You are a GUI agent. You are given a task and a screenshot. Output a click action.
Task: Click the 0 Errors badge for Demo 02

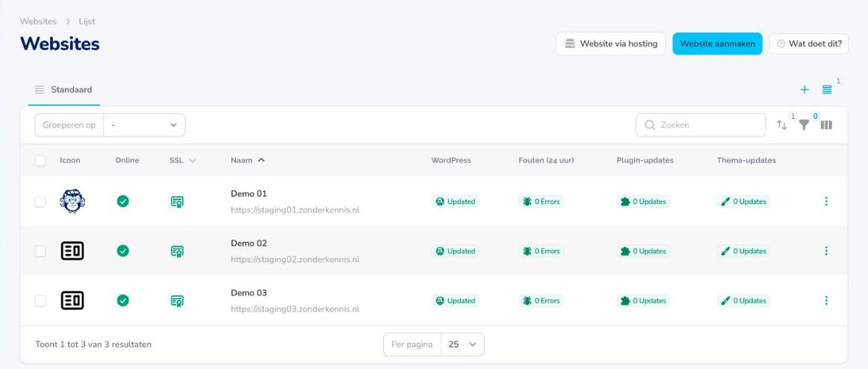[x=541, y=251]
